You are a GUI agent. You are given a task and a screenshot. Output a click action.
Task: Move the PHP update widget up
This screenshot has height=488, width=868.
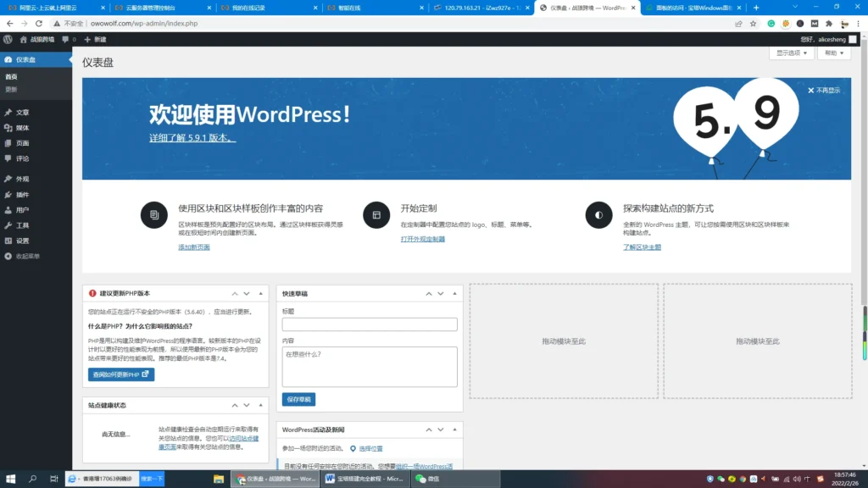coord(235,294)
